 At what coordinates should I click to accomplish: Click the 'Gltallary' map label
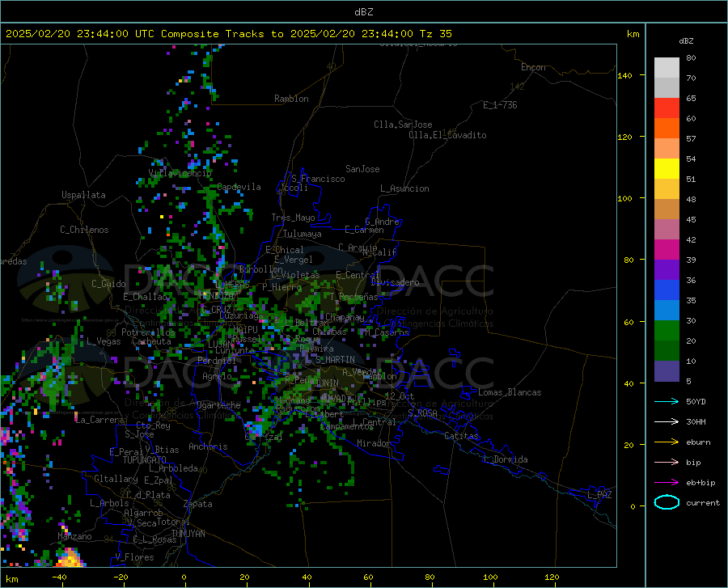pyautogui.click(x=116, y=479)
